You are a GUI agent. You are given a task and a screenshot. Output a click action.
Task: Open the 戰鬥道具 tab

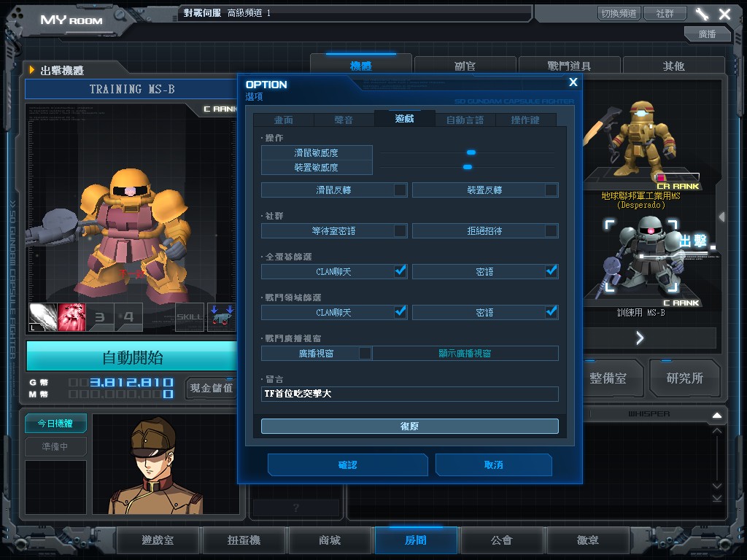(x=569, y=66)
